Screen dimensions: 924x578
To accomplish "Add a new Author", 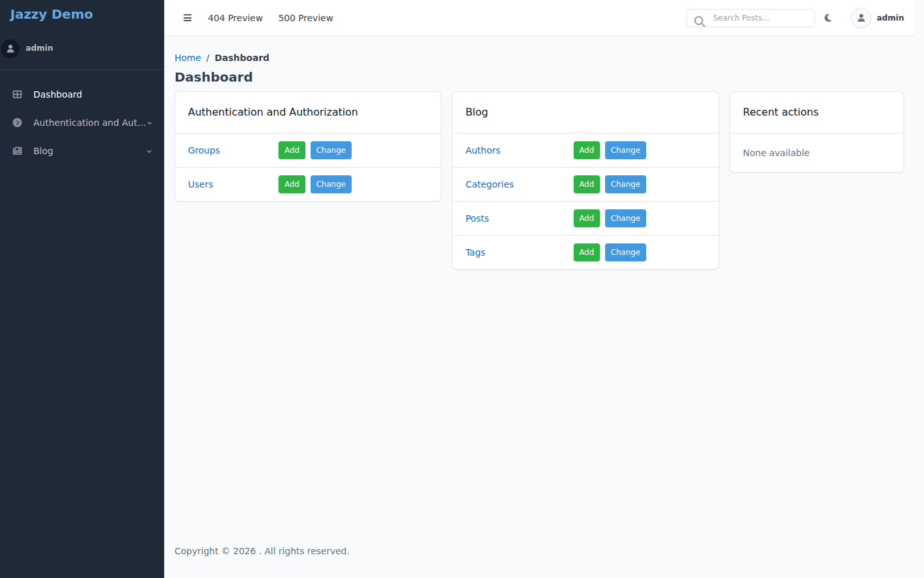I will tap(586, 150).
